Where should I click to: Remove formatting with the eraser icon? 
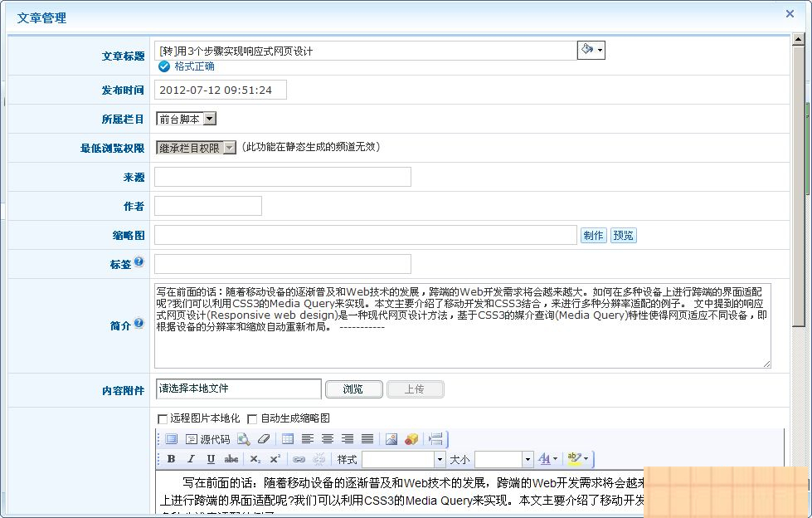[263, 439]
